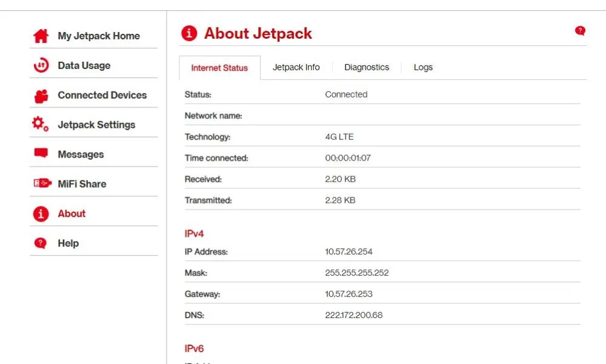The width and height of the screenshot is (606, 364).
Task: Click the 'IP Address:' label under IPv4
Action: [207, 252]
